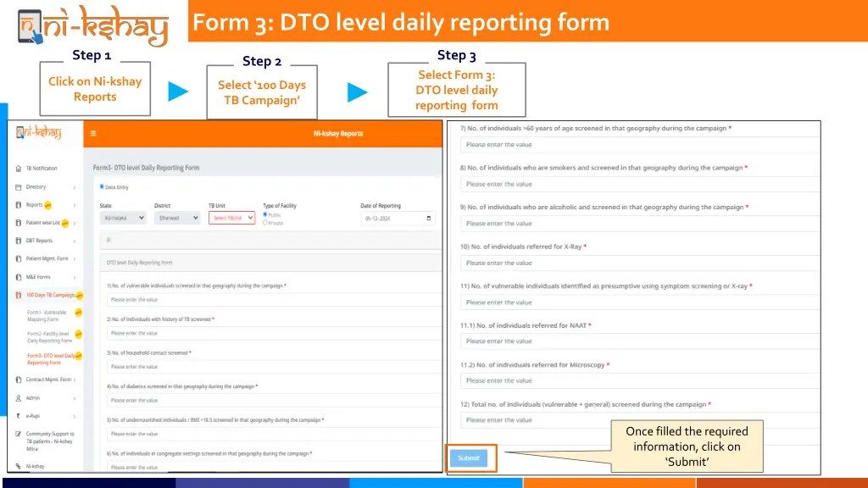
Task: Click the TB Notification home icon
Action: [19, 169]
